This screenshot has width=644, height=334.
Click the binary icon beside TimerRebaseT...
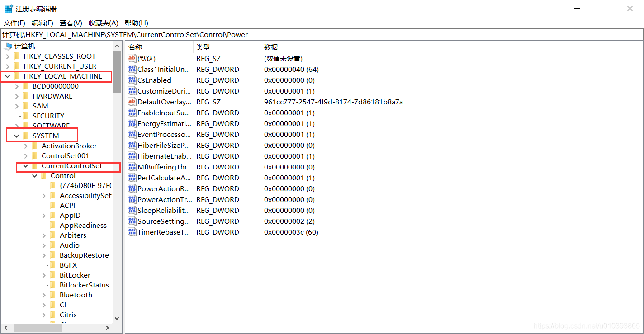132,232
